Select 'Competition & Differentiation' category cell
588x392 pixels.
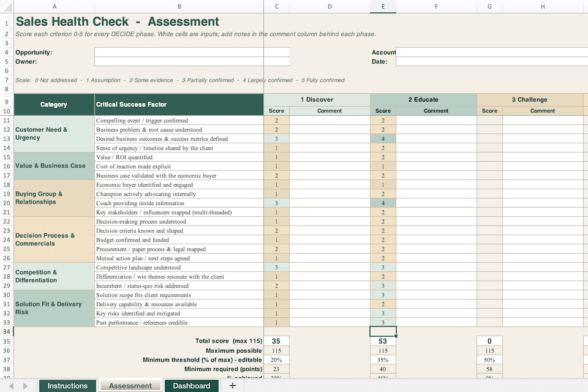[x=54, y=276]
